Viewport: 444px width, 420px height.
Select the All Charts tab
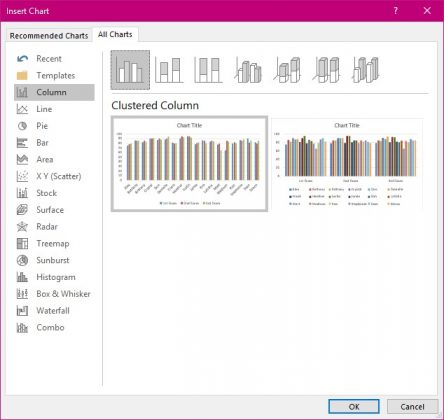tap(115, 34)
